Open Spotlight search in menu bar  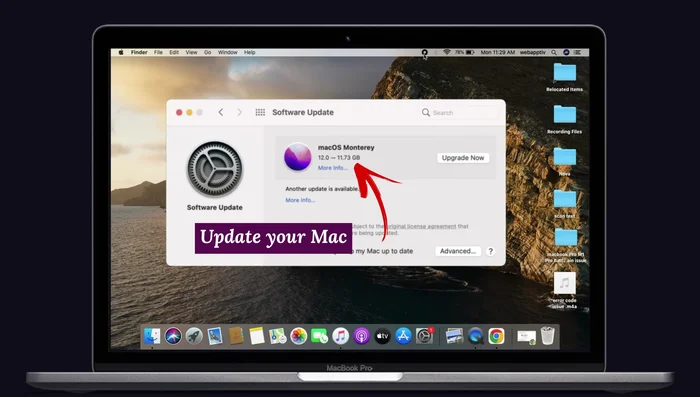click(x=554, y=52)
